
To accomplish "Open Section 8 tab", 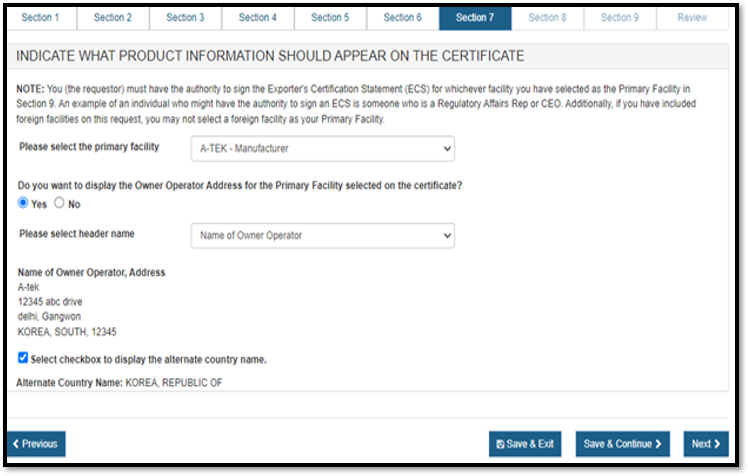I will (x=547, y=17).
